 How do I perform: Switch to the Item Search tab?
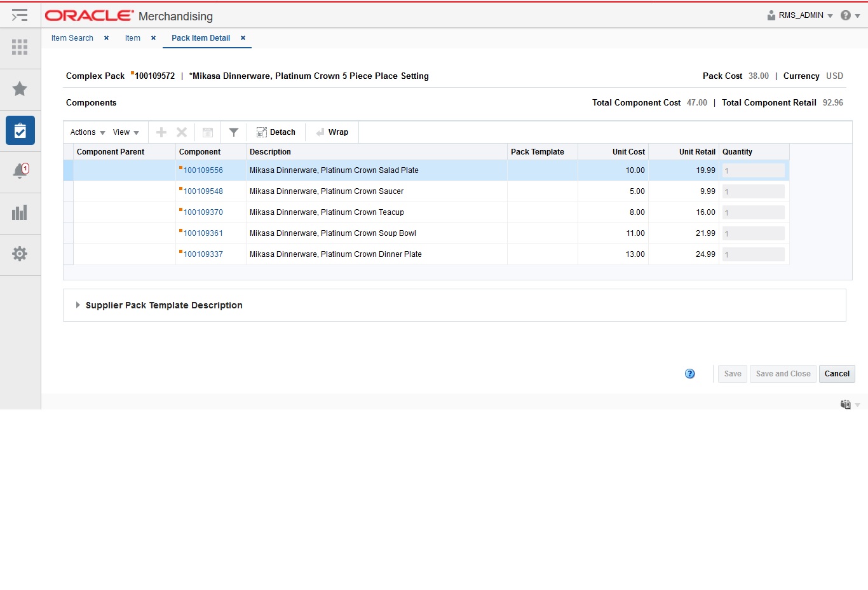(72, 38)
